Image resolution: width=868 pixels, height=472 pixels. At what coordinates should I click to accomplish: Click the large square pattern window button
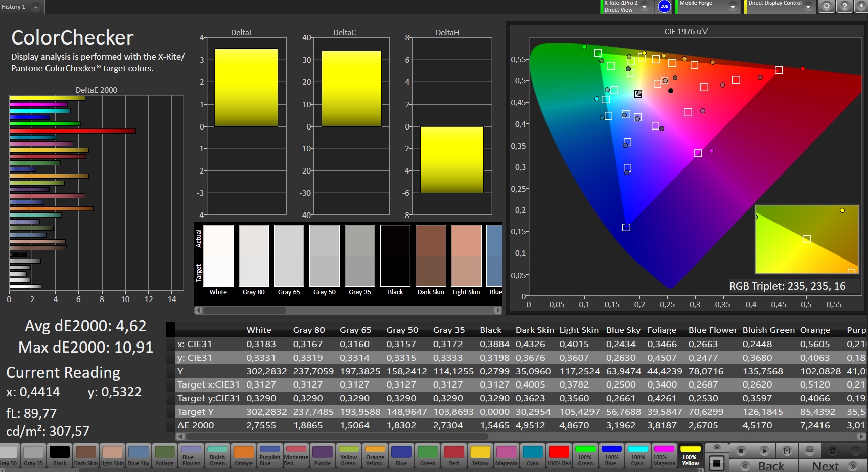716,463
